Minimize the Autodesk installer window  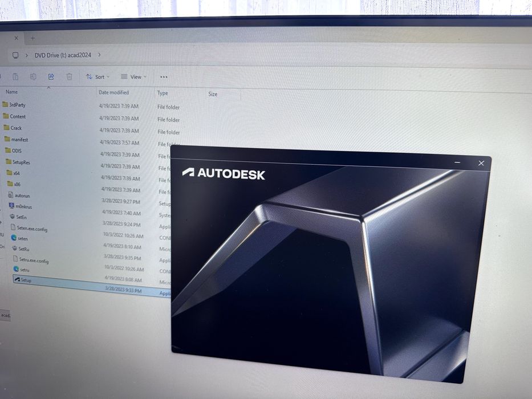(x=457, y=162)
